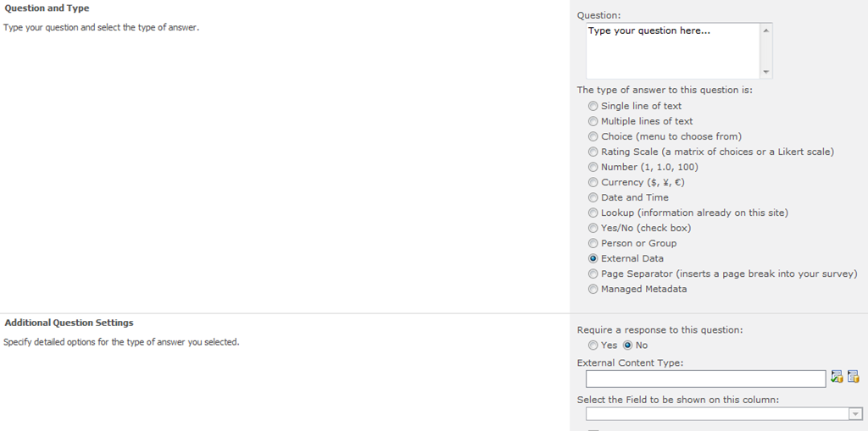Pick the Rating Scale answer type
The width and height of the screenshot is (868, 431).
click(x=593, y=152)
